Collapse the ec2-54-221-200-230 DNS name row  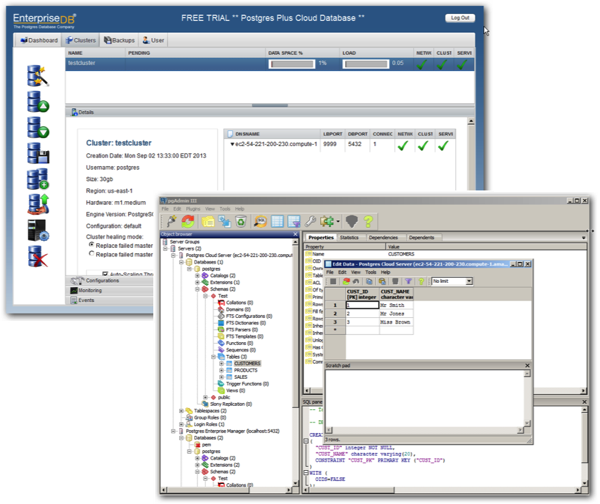pos(232,144)
